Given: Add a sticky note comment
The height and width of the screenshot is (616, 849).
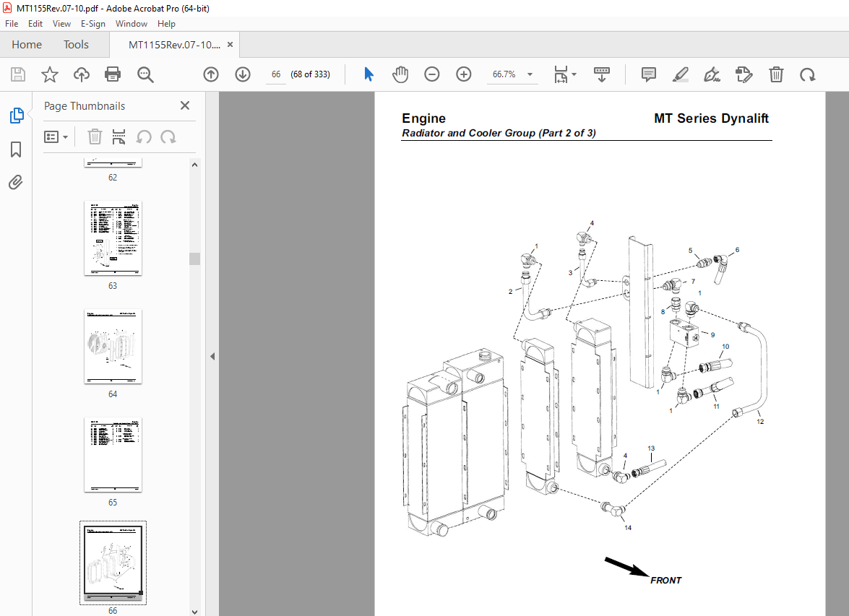Looking at the screenshot, I should tap(648, 74).
